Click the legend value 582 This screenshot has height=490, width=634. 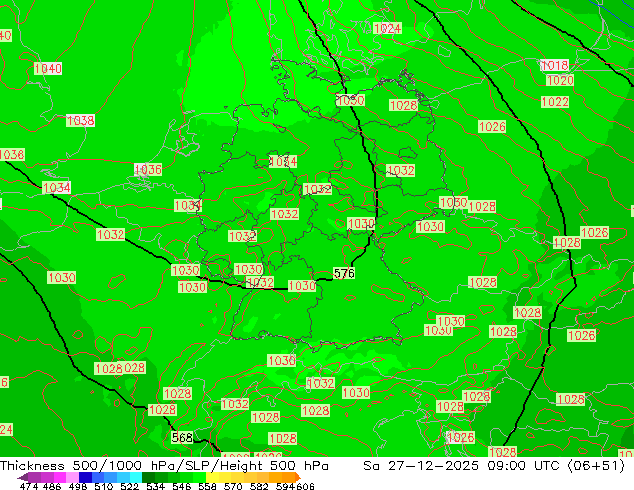[259, 486]
